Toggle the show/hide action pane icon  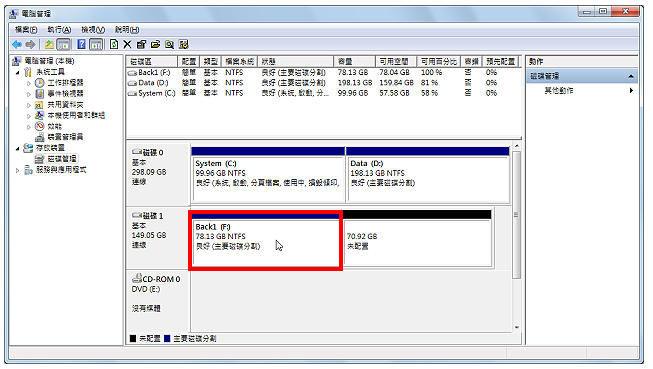pyautogui.click(x=96, y=44)
